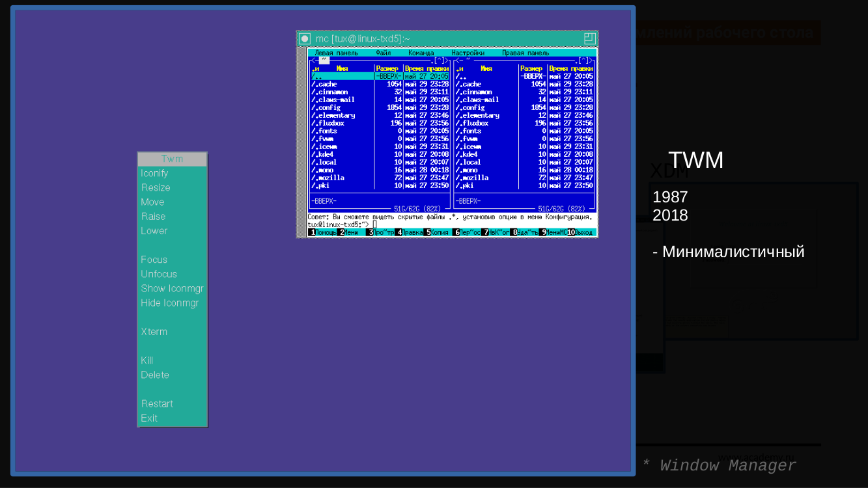The height and width of the screenshot is (488, 868).
Task: Click the xterm scrollbar beside mc
Action: point(302,142)
